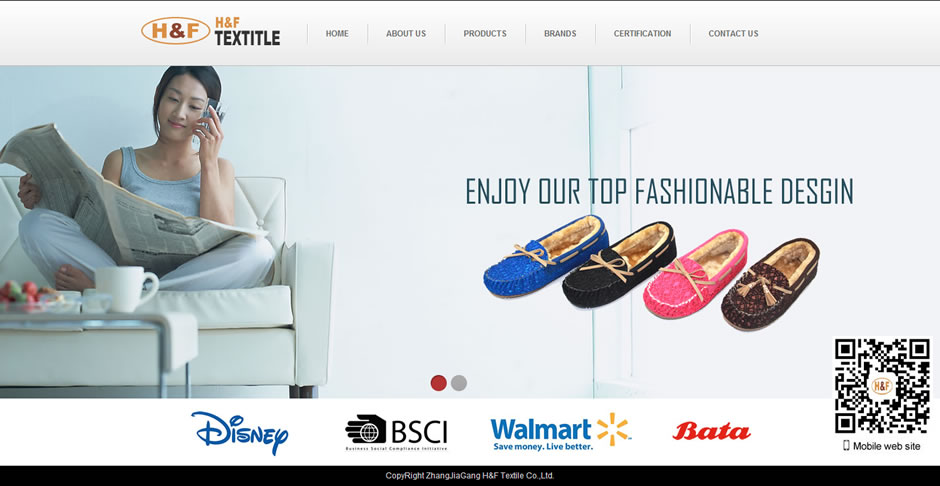Image resolution: width=940 pixels, height=486 pixels.
Task: Click the pink moccasin shoe image
Action: tap(695, 274)
